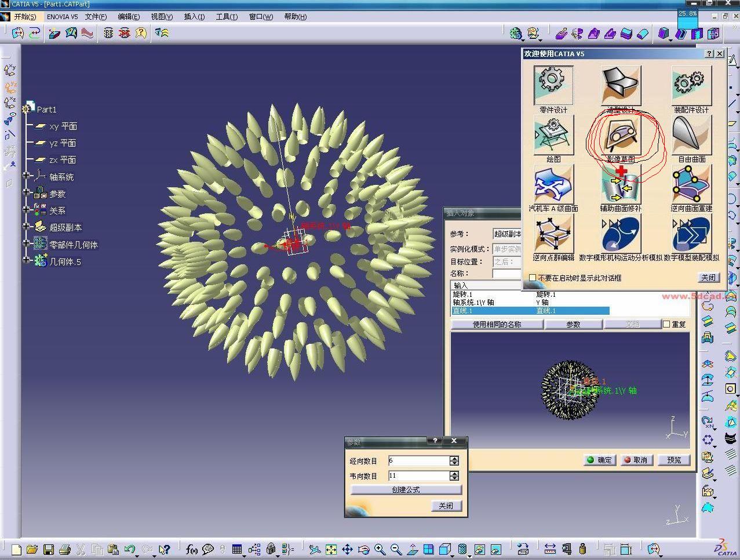Click the design table icon

[237, 549]
